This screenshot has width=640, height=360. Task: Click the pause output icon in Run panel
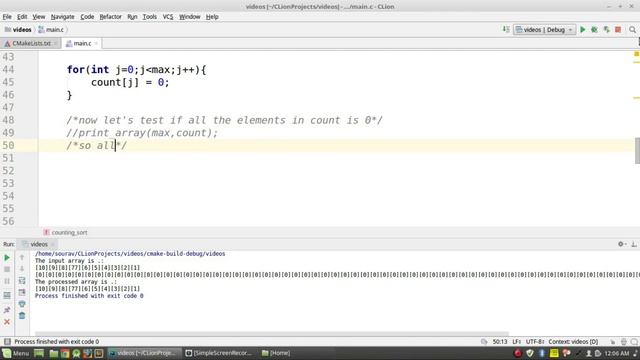point(7,281)
